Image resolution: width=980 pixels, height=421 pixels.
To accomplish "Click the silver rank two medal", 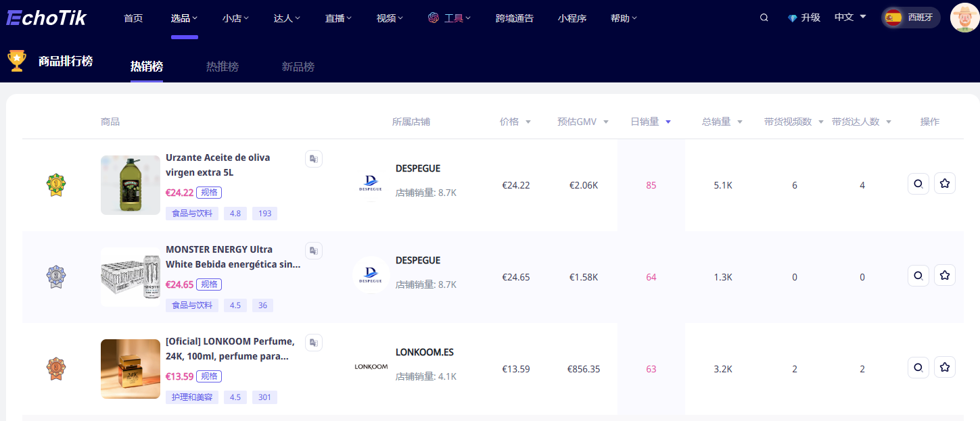I will [55, 277].
